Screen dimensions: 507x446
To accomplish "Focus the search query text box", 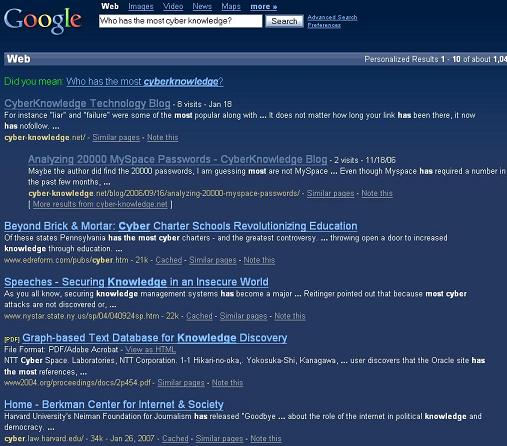I will coord(180,21).
